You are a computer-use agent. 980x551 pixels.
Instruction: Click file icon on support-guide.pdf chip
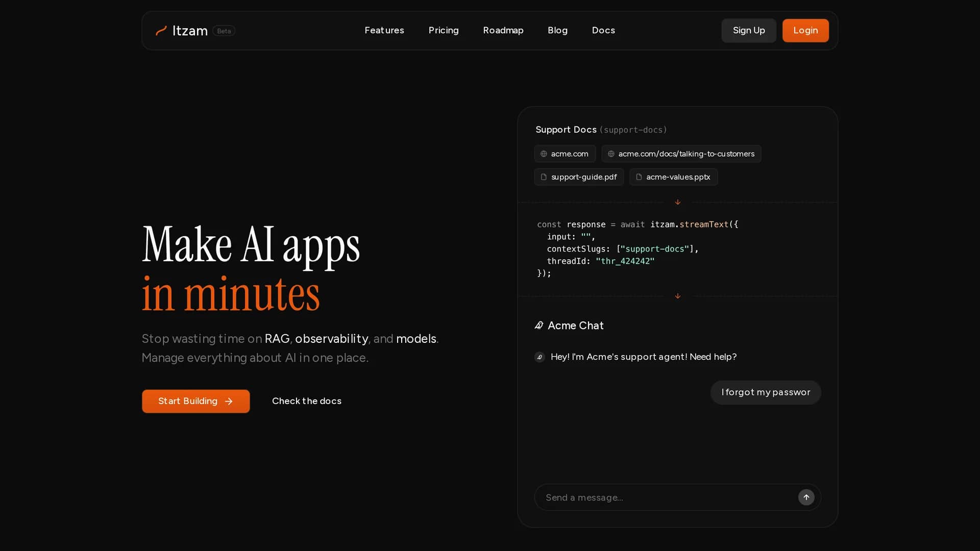point(544,177)
